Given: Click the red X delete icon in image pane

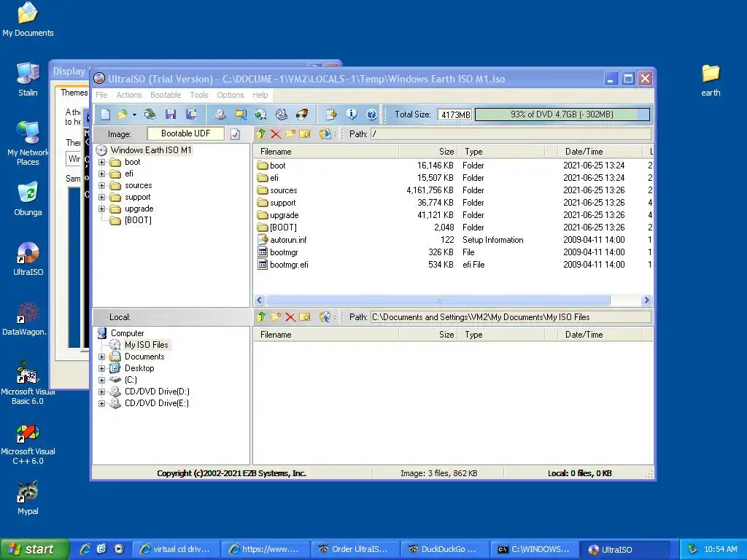Looking at the screenshot, I should 275,134.
